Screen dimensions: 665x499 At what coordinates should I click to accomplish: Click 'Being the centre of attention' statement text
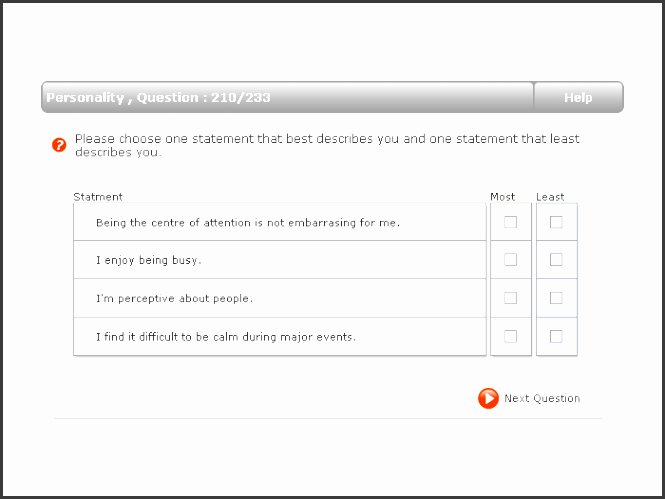pos(248,222)
